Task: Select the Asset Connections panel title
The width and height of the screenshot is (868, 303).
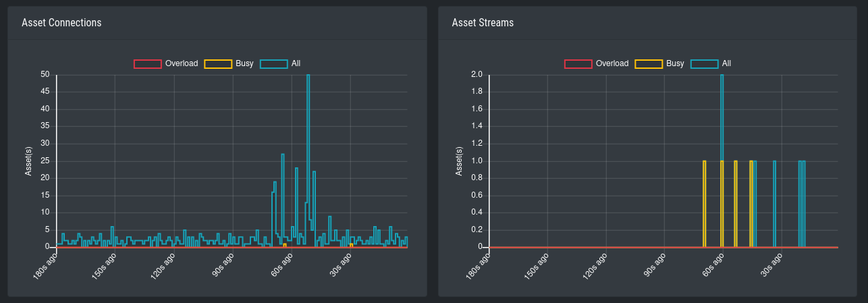Action: point(61,22)
